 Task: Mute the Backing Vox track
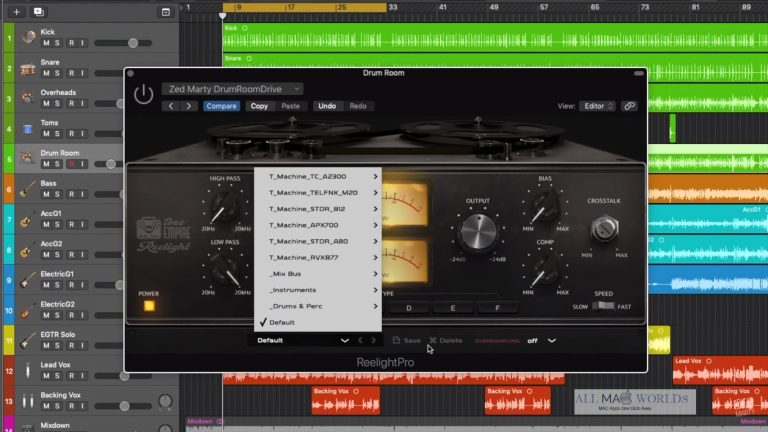coord(46,406)
